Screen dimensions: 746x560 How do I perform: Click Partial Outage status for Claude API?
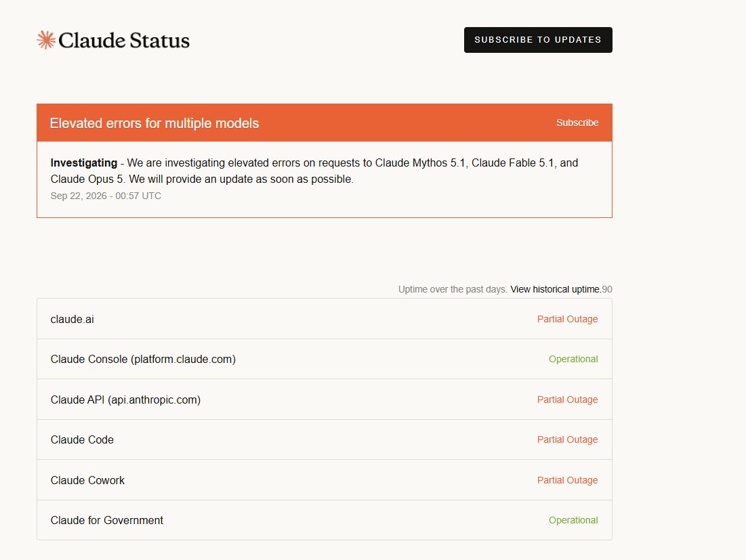click(567, 400)
